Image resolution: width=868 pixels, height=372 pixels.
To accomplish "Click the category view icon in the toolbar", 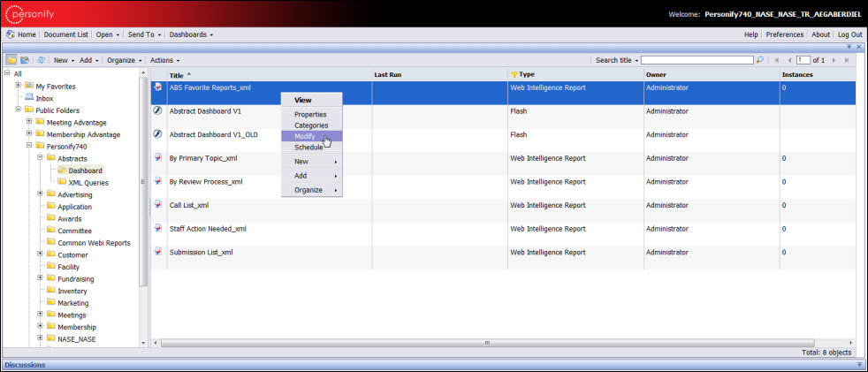I will coord(25,60).
